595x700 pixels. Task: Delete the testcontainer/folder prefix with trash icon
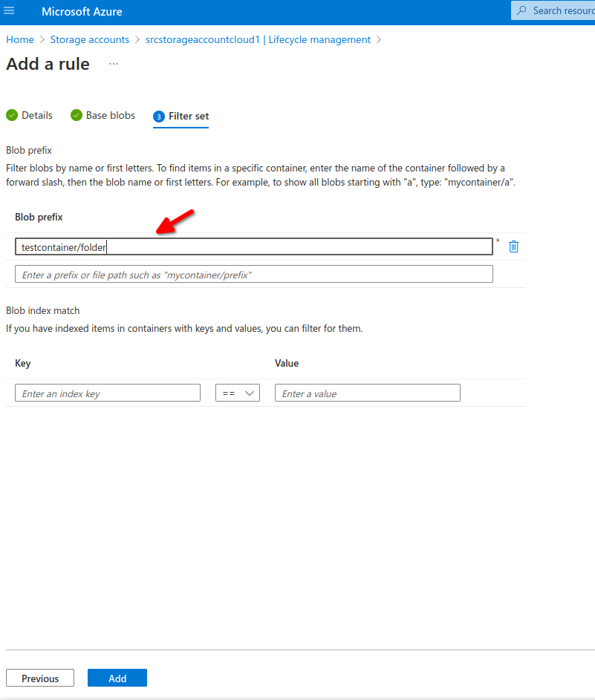tap(513, 246)
